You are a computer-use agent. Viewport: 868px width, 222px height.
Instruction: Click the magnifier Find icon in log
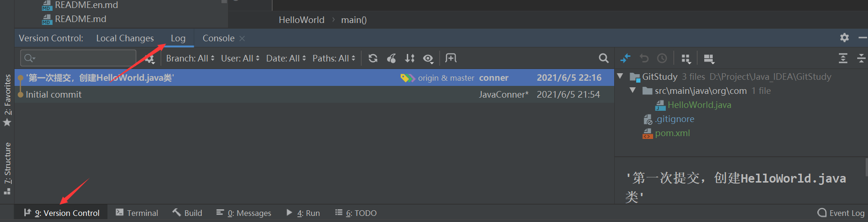coord(604,58)
